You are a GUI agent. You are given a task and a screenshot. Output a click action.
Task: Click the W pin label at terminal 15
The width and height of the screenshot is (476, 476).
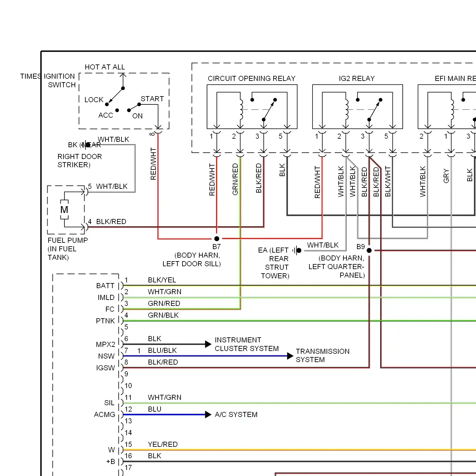click(x=111, y=450)
